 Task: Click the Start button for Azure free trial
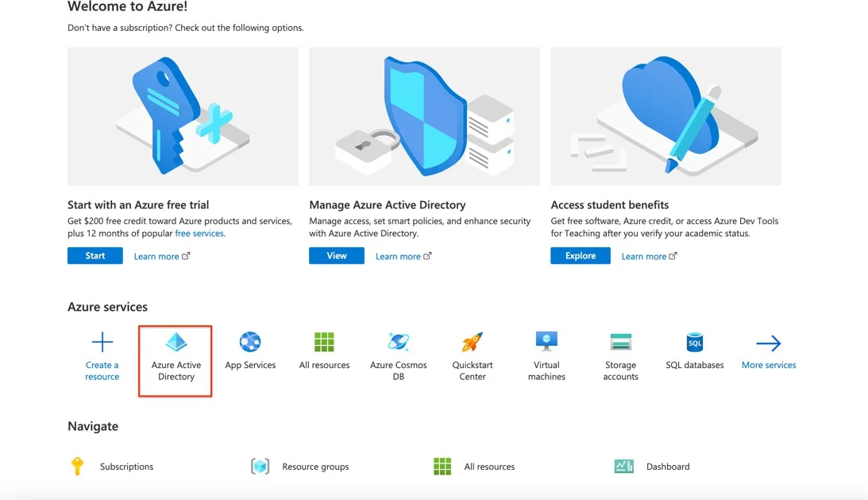click(x=95, y=255)
